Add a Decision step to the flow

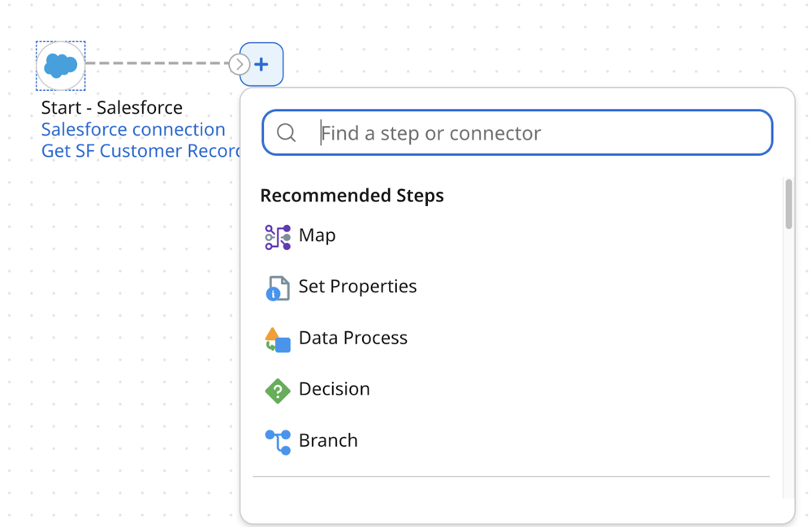coord(335,389)
